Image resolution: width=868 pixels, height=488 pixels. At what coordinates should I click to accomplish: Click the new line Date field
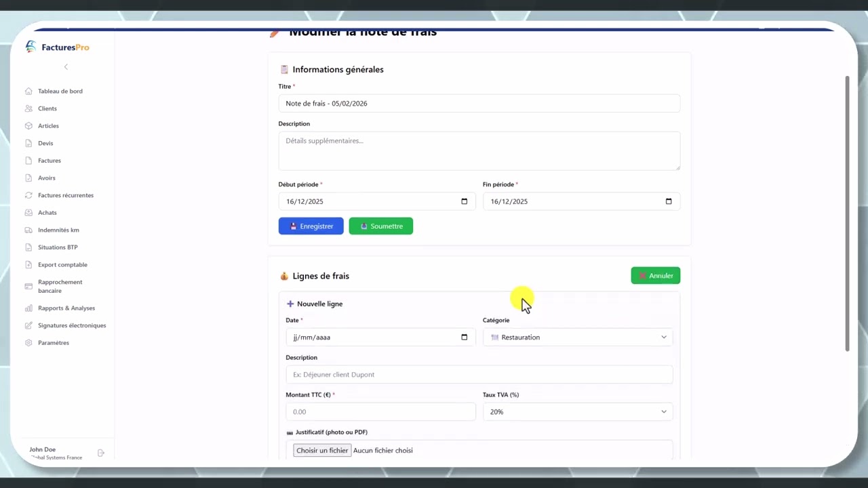[380, 337]
